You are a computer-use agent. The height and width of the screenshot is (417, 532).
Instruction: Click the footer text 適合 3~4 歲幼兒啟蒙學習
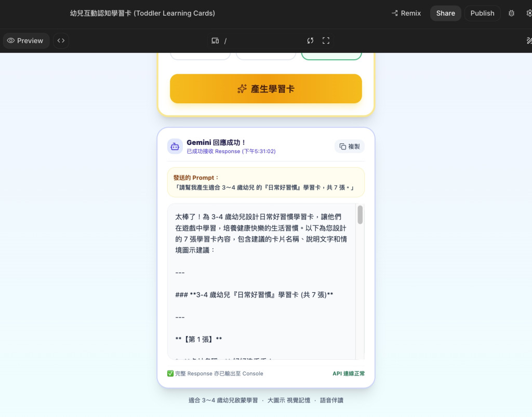[x=223, y=400]
